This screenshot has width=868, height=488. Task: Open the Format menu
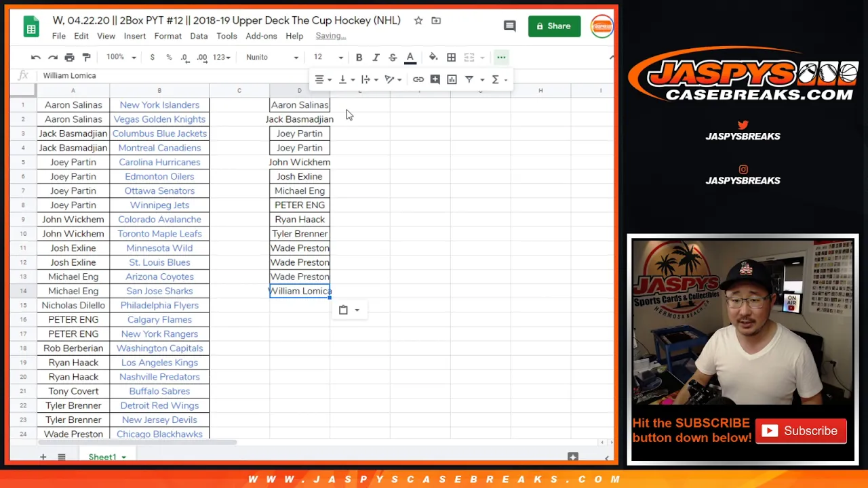pos(167,36)
